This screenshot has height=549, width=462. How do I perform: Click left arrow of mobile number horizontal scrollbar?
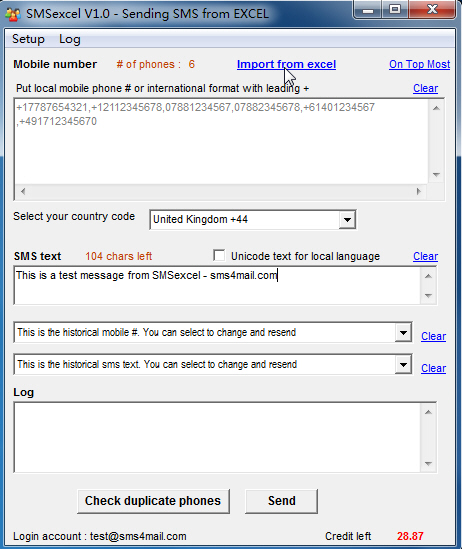23,192
